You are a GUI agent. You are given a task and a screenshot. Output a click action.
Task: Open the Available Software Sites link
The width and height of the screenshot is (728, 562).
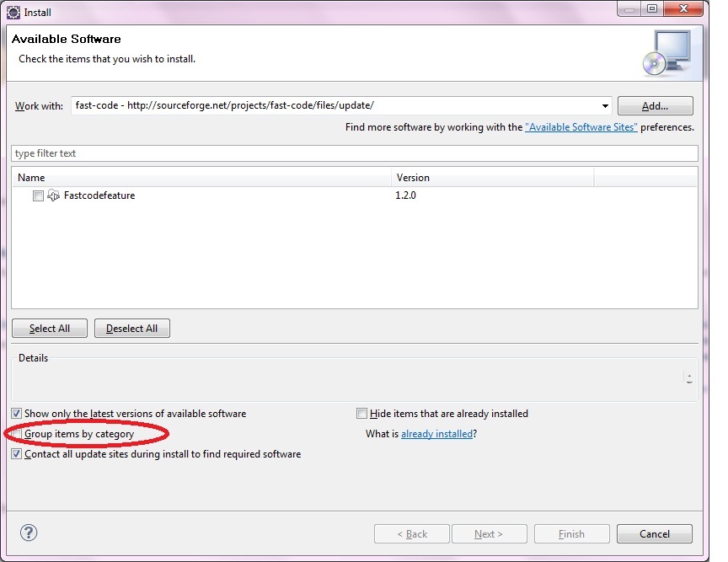tap(581, 127)
